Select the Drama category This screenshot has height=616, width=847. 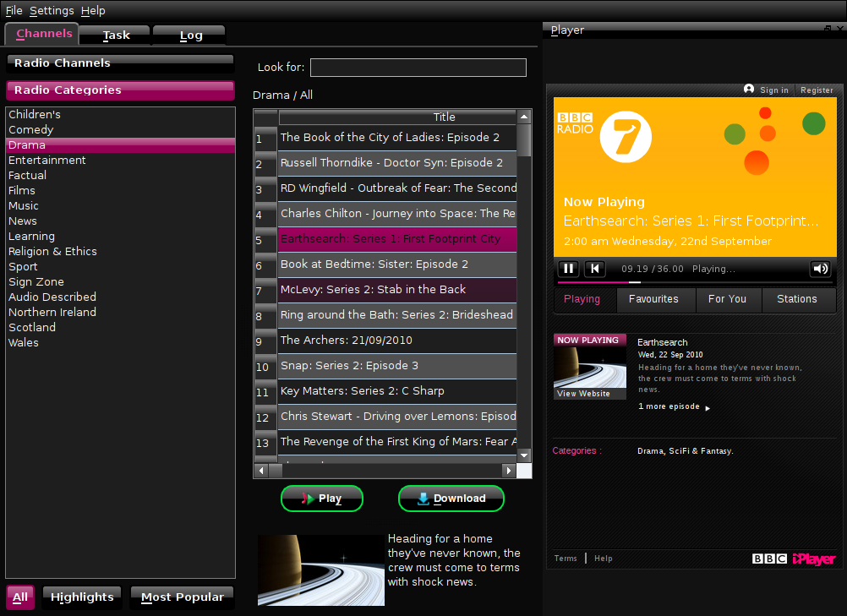coord(121,144)
